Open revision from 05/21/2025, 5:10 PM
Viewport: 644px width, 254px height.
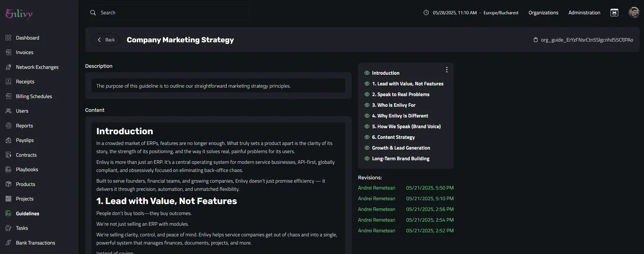coord(406,199)
